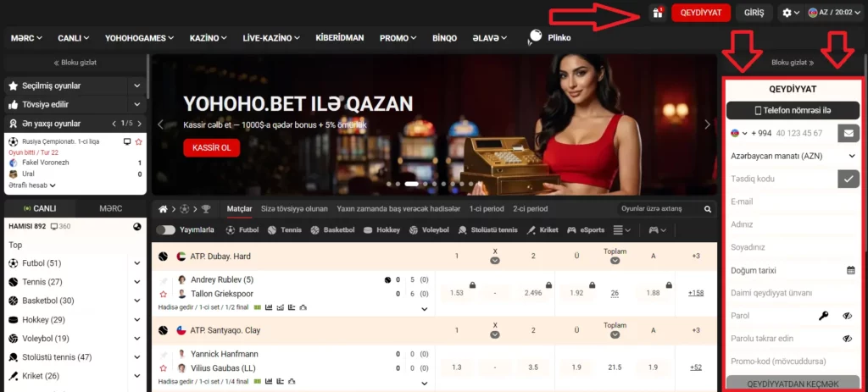Click the key icon to generate password

pyautogui.click(x=824, y=316)
